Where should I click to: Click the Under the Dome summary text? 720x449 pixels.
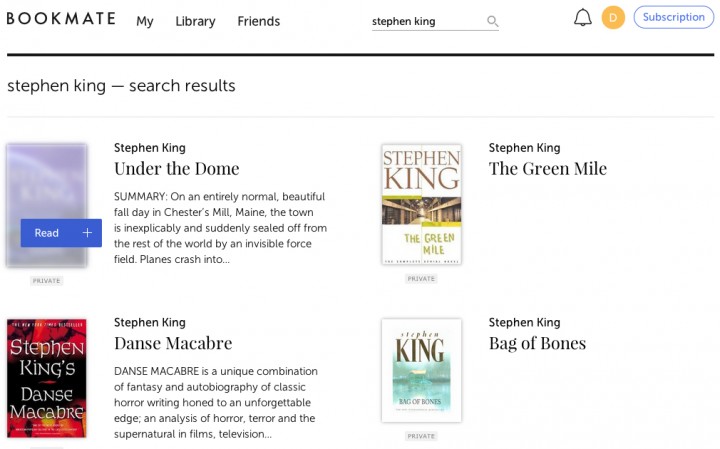click(x=220, y=228)
